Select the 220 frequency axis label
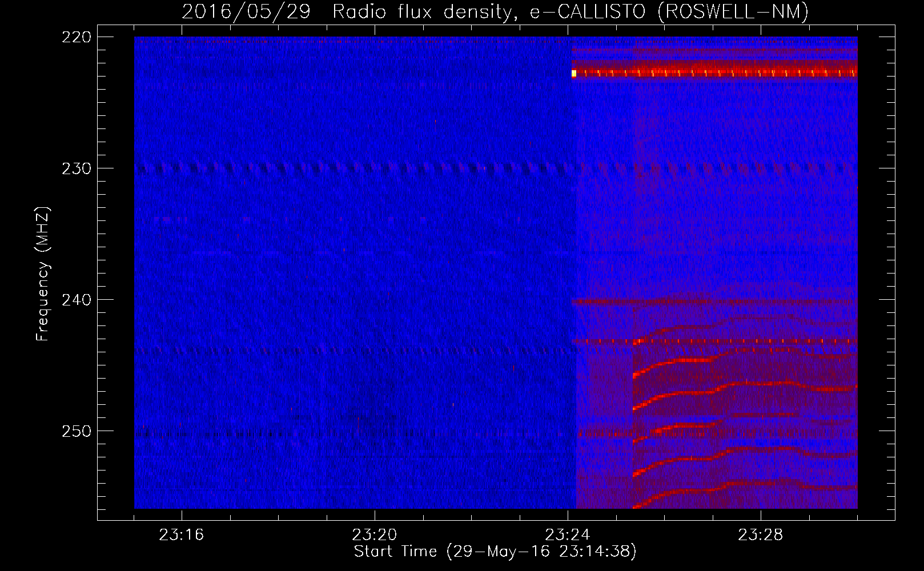The image size is (924, 571). click(x=76, y=37)
